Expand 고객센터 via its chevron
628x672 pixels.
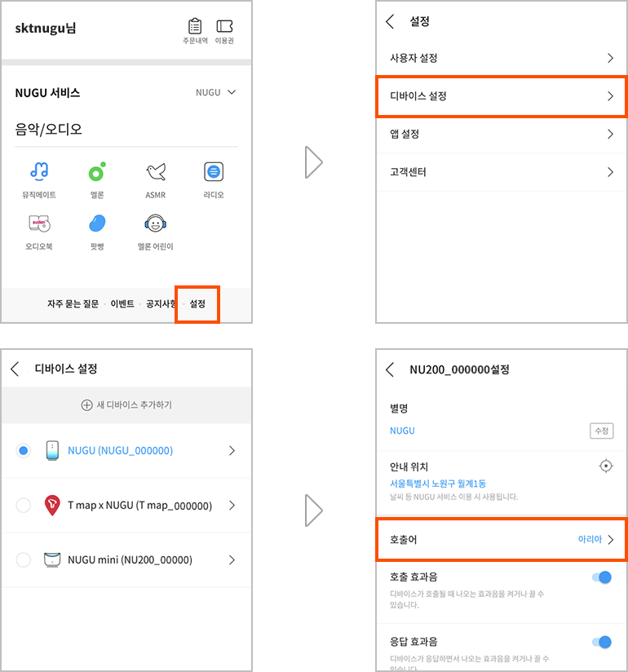click(x=610, y=172)
